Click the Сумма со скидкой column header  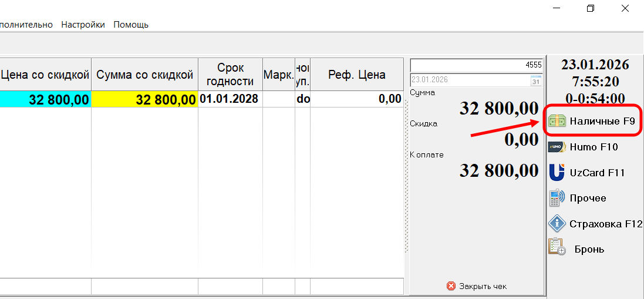coord(144,75)
